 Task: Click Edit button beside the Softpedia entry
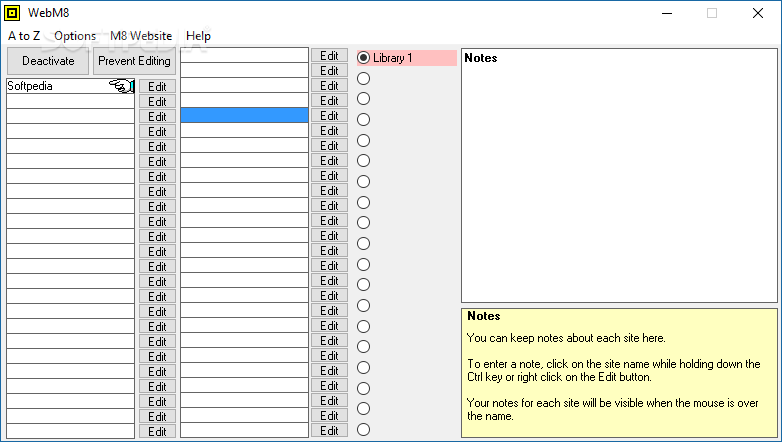coord(157,86)
